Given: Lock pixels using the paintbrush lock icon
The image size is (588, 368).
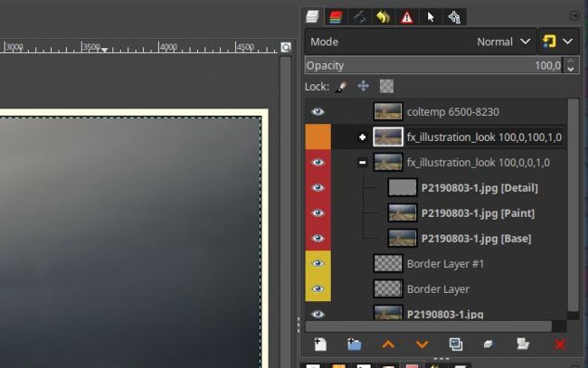Looking at the screenshot, I should (x=341, y=87).
